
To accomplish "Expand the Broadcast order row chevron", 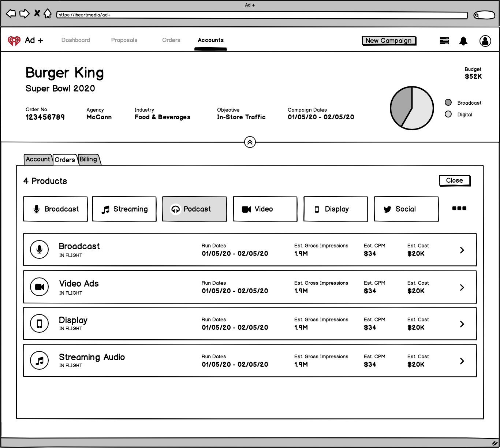I will [x=462, y=250].
